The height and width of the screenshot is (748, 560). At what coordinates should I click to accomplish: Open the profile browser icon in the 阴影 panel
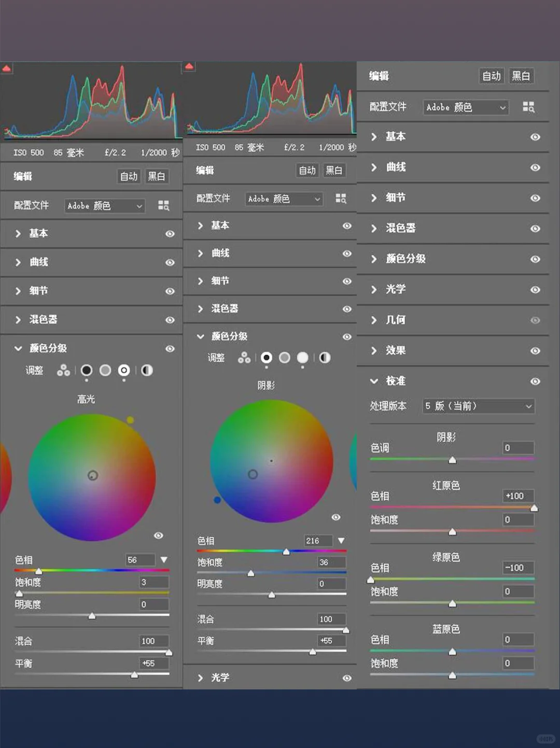coord(341,199)
